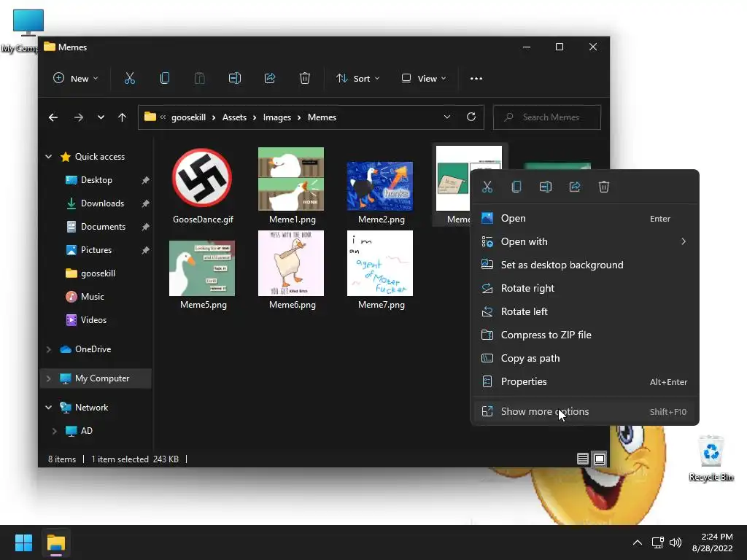Image resolution: width=747 pixels, height=560 pixels.
Task: Click Show more options
Action: (x=584, y=411)
